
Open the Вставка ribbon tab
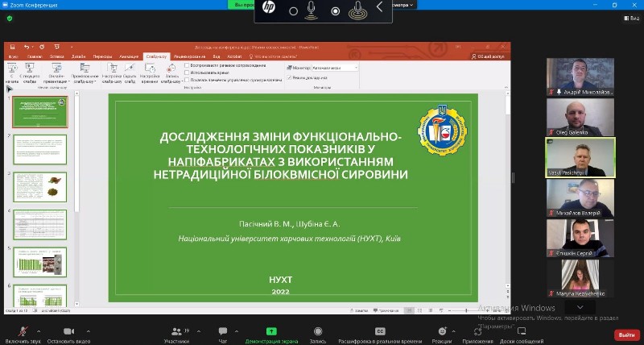pos(56,56)
